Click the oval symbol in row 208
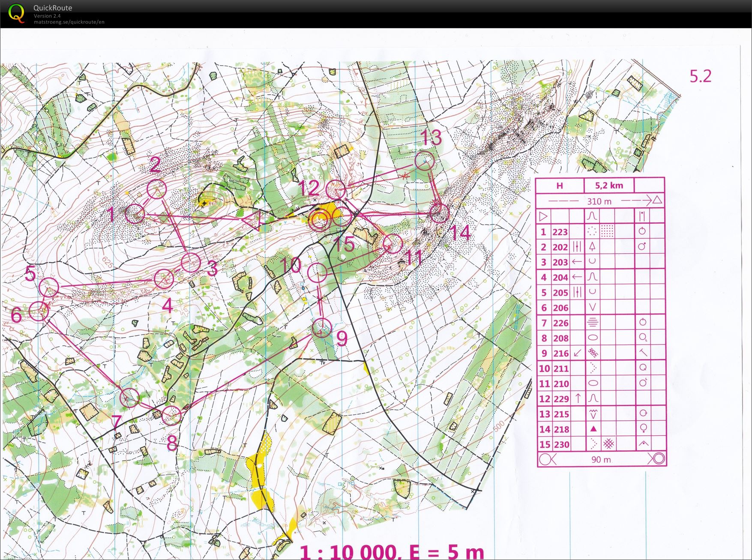752x560 pixels. pyautogui.click(x=593, y=338)
